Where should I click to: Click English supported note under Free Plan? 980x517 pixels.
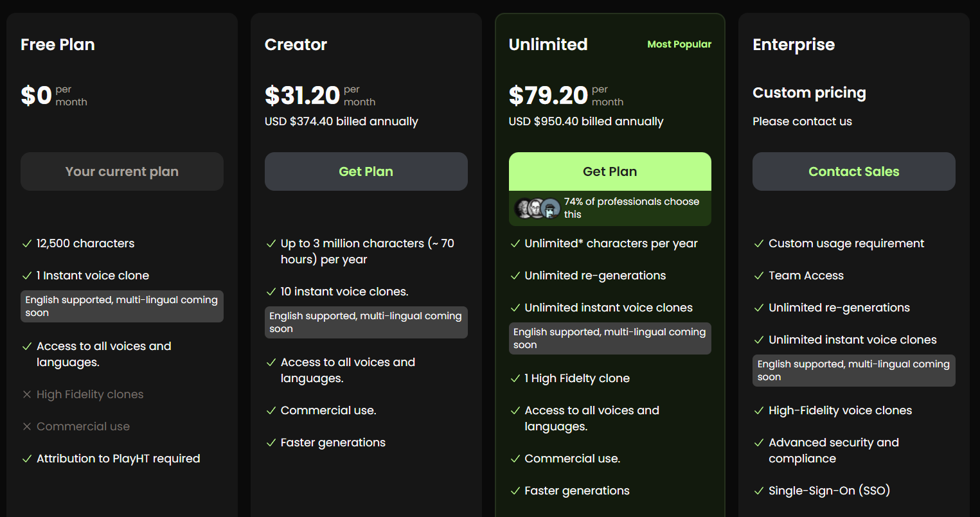pyautogui.click(x=121, y=306)
